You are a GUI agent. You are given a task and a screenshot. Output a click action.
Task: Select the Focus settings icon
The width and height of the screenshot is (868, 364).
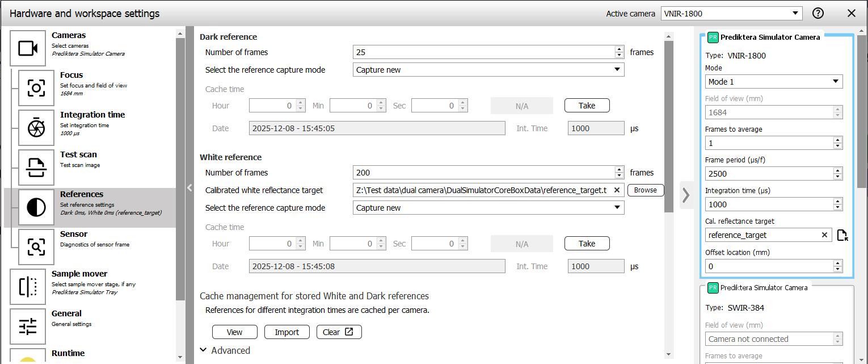pos(36,88)
